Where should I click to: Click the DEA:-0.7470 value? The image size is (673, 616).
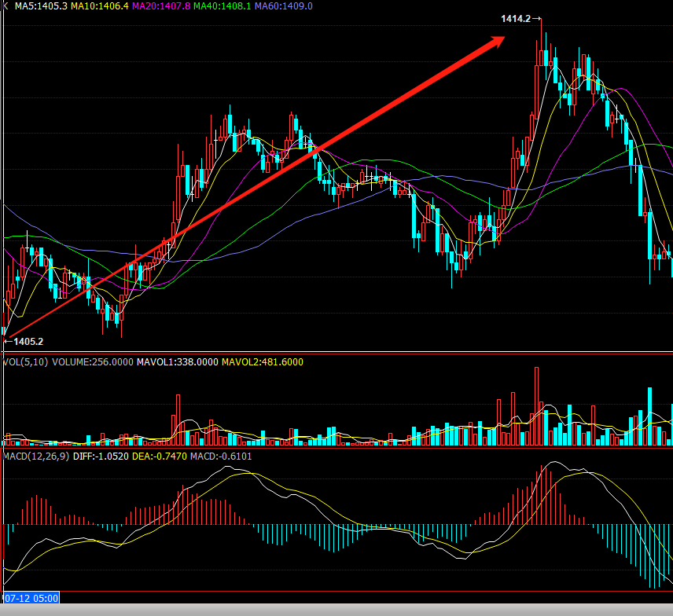coord(160,456)
